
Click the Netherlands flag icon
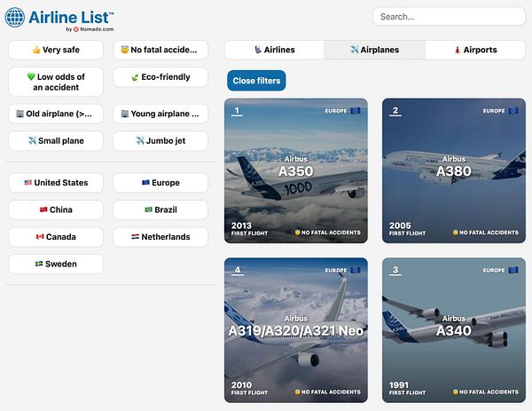pyautogui.click(x=135, y=237)
